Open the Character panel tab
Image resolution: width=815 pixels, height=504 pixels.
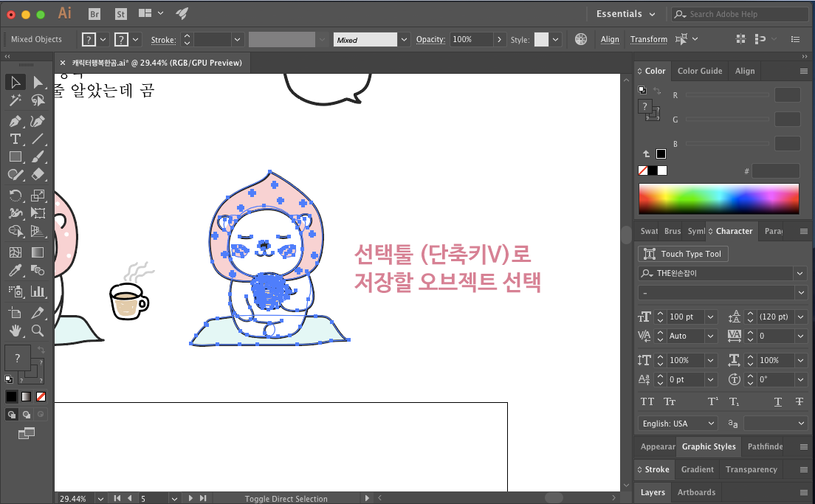(x=733, y=231)
